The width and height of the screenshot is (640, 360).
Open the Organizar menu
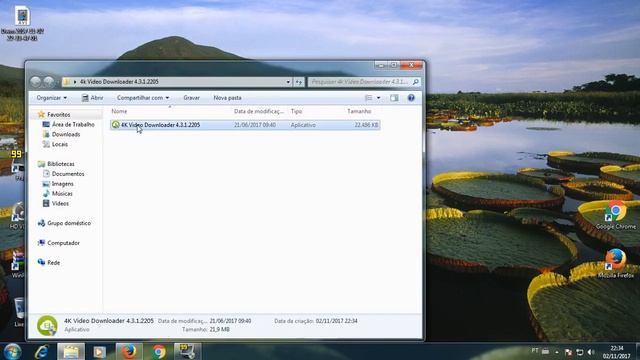(51, 98)
